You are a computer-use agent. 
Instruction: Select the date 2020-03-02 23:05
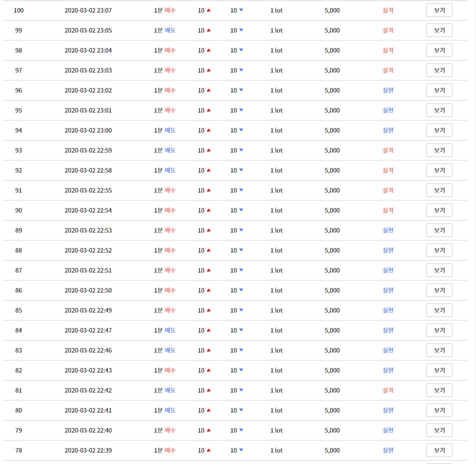tap(88, 30)
